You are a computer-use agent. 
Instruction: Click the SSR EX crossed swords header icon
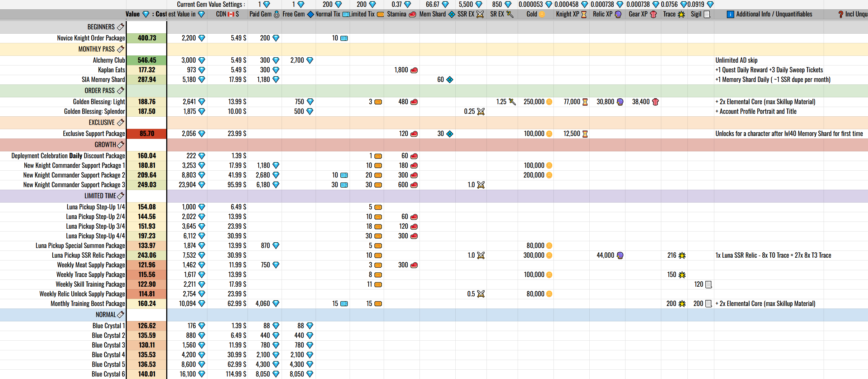click(480, 14)
